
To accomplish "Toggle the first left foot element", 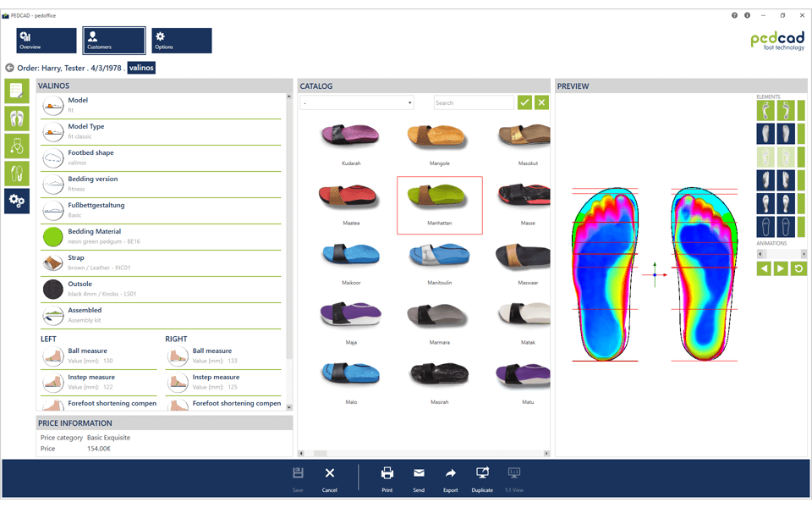I will (765, 110).
